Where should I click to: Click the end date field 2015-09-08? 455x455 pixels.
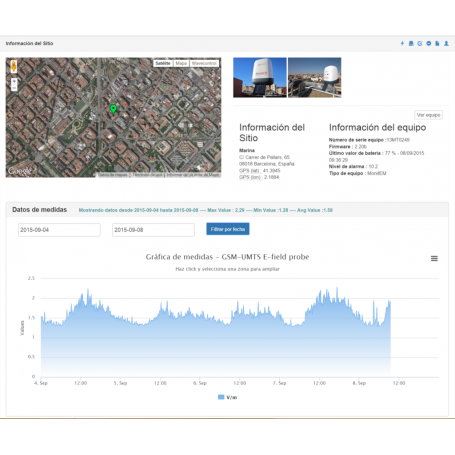click(153, 230)
